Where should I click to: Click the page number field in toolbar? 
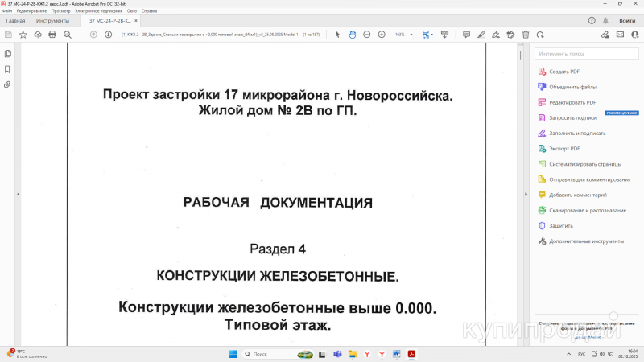point(209,35)
